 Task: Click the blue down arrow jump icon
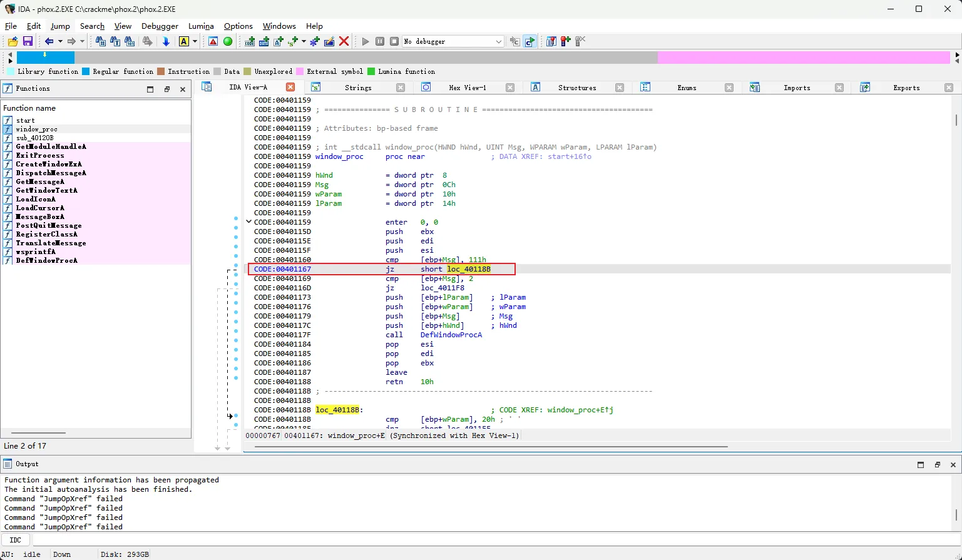[x=166, y=41]
